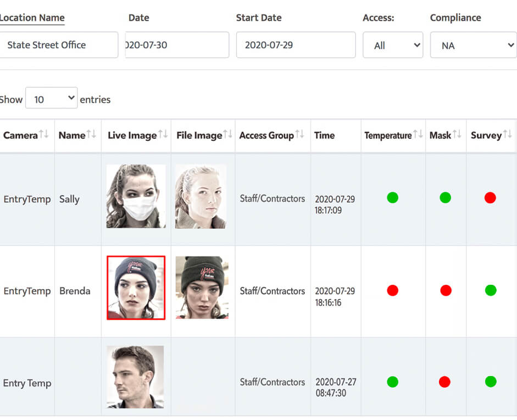
Task: Sort by Access Group column arrows
Action: click(x=299, y=135)
